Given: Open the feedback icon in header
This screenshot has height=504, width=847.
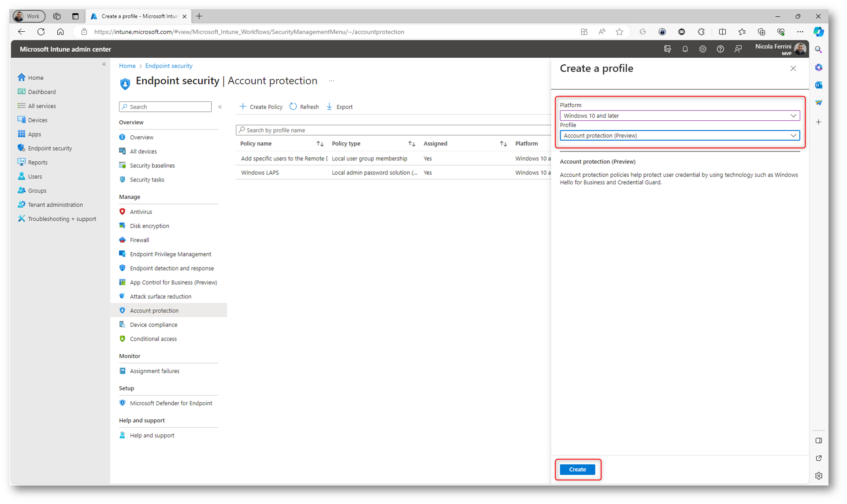Looking at the screenshot, I should 738,49.
